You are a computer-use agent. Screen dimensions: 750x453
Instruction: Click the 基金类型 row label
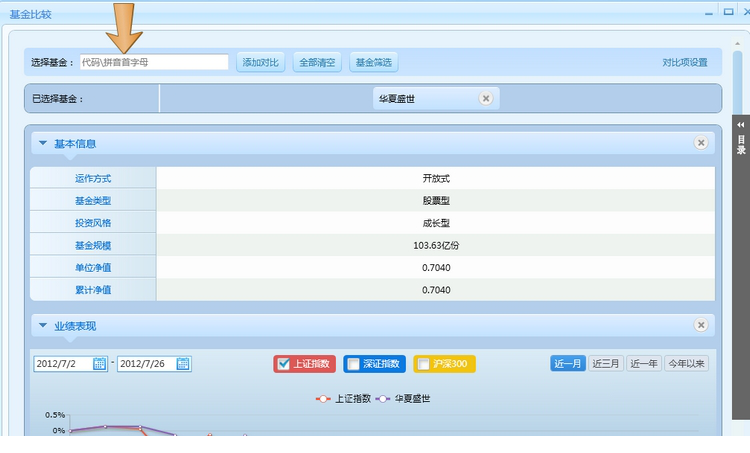tap(93, 201)
